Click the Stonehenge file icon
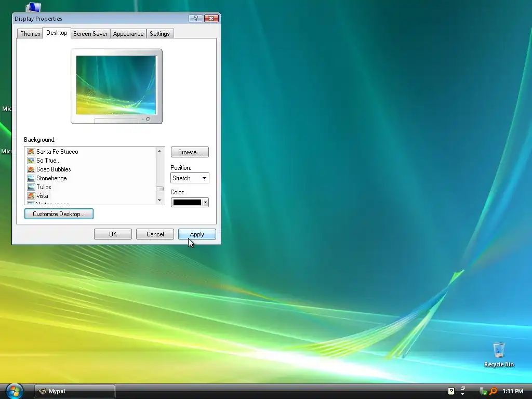Screen dimensions: 532x399 31,178
